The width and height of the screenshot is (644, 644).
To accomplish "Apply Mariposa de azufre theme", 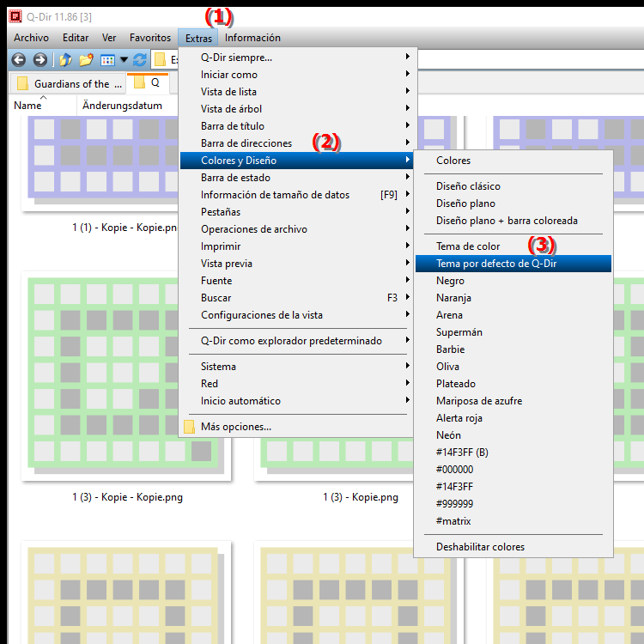I will coord(513,401).
